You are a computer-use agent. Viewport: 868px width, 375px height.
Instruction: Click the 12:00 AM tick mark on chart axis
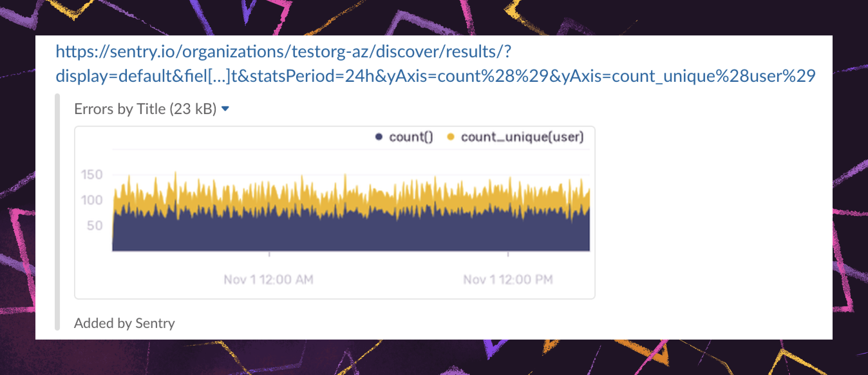pos(269,254)
